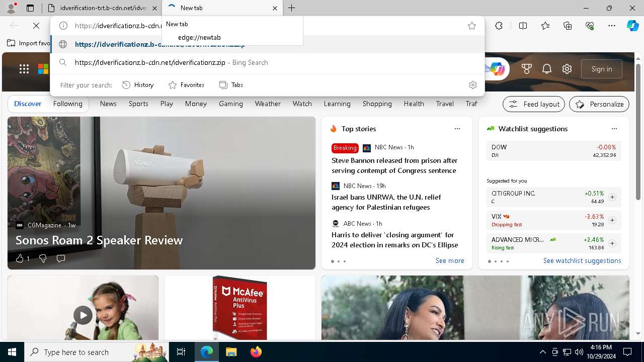Open Feed layout options
Viewport: 644px width, 362px height.
(534, 104)
